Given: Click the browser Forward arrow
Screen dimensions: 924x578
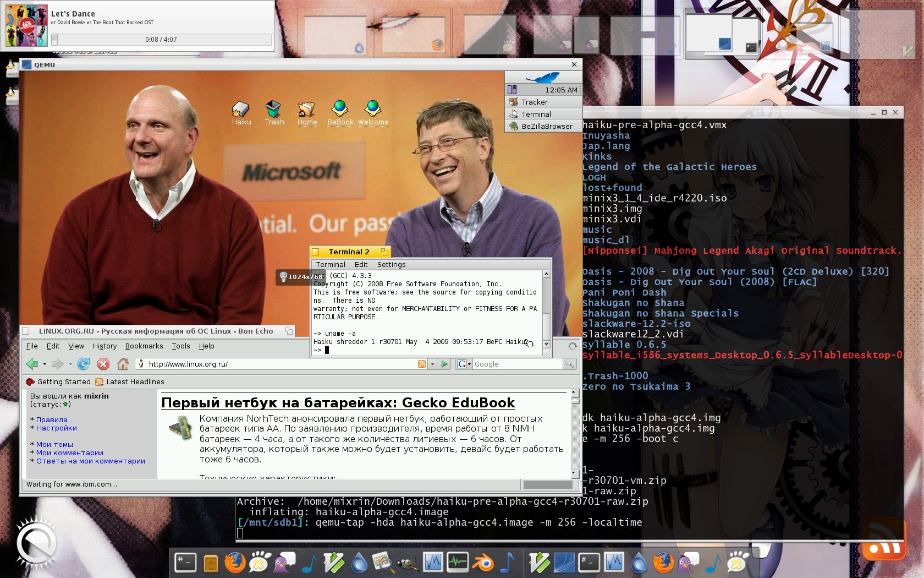Looking at the screenshot, I should tap(57, 364).
